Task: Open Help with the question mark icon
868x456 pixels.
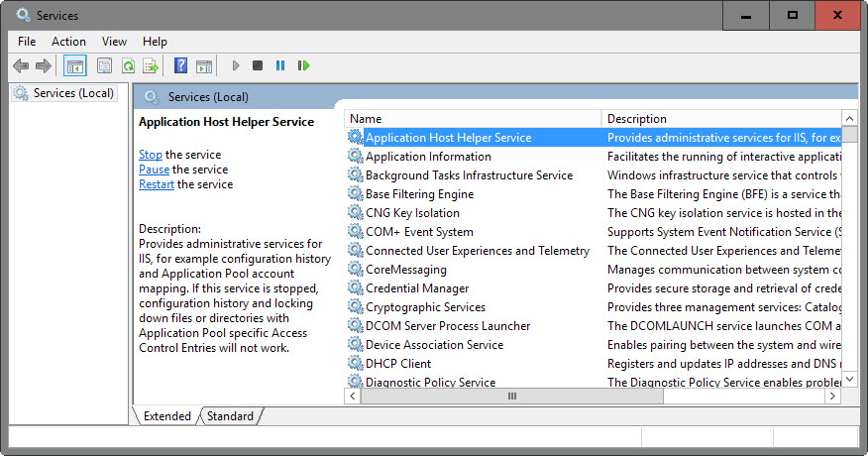Action: click(180, 66)
